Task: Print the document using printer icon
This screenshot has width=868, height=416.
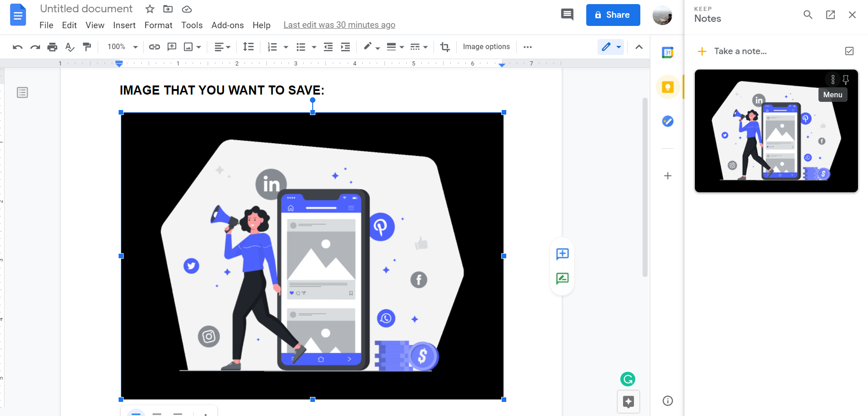Action: click(52, 47)
